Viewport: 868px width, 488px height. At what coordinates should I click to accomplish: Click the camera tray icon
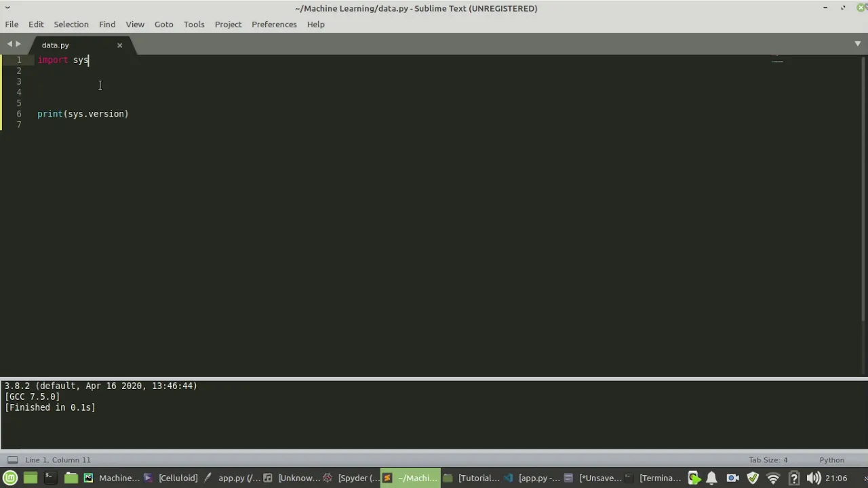[x=732, y=478]
